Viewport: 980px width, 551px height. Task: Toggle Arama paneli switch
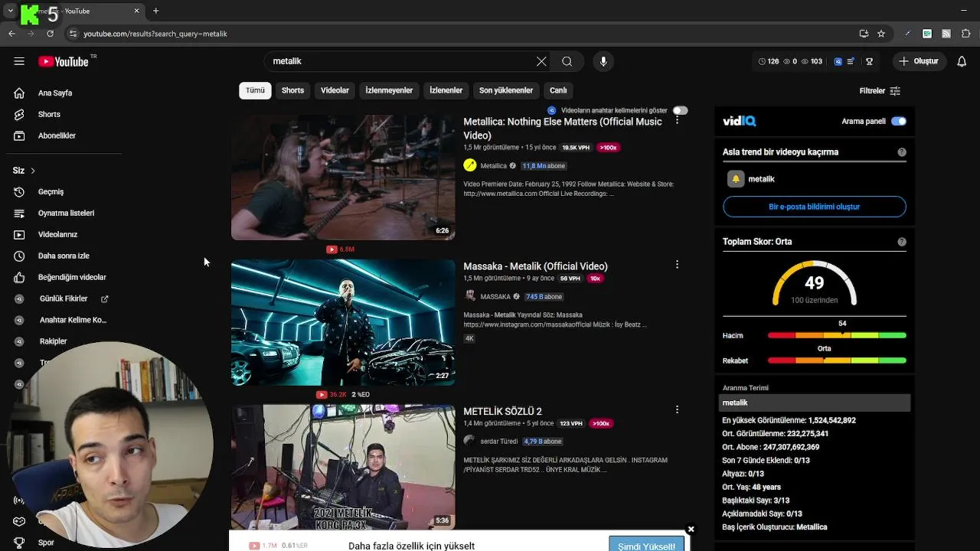898,121
